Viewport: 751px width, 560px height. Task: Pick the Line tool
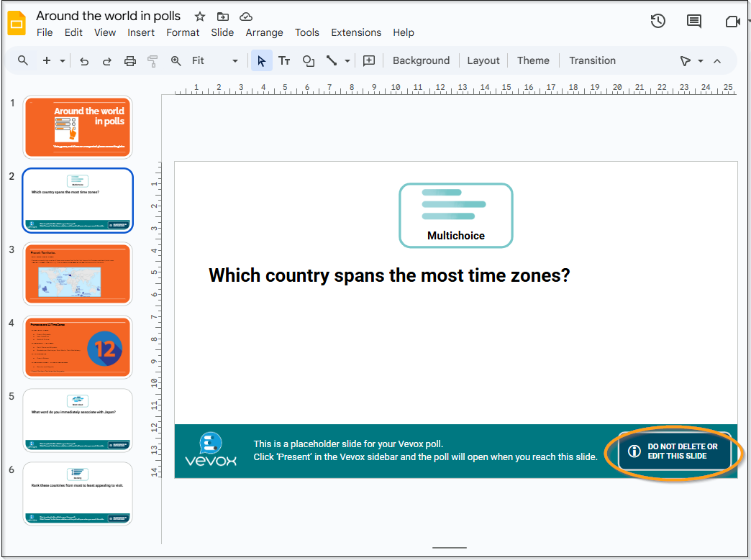(x=332, y=60)
